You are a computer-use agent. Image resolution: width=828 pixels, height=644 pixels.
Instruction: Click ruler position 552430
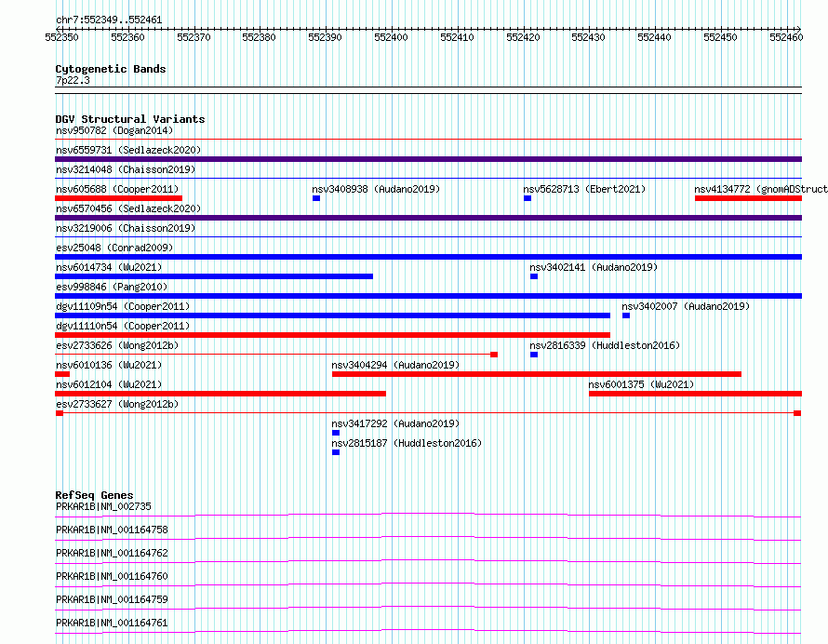pyautogui.click(x=588, y=37)
